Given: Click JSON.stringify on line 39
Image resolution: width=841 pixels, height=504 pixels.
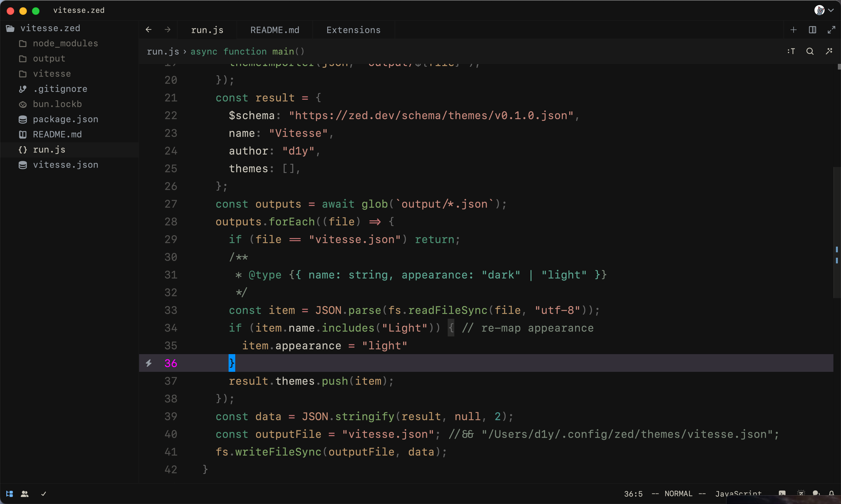Looking at the screenshot, I should click(348, 416).
